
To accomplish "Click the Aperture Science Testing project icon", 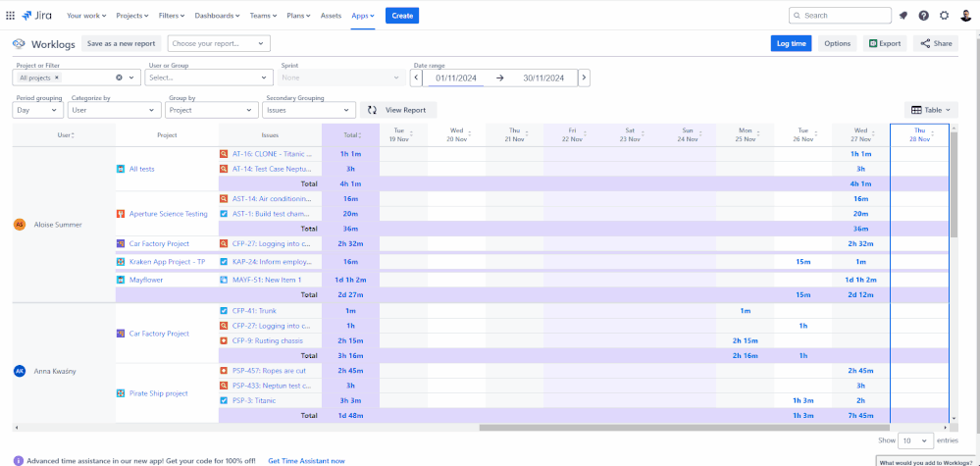I will pos(122,214).
